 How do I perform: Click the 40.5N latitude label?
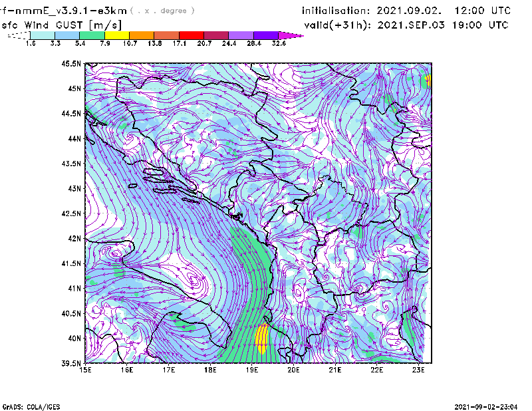coord(71,314)
